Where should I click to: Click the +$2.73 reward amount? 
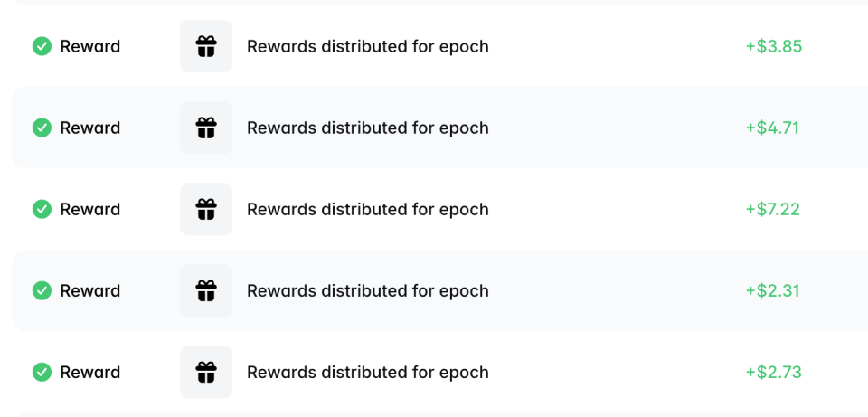pyautogui.click(x=773, y=372)
